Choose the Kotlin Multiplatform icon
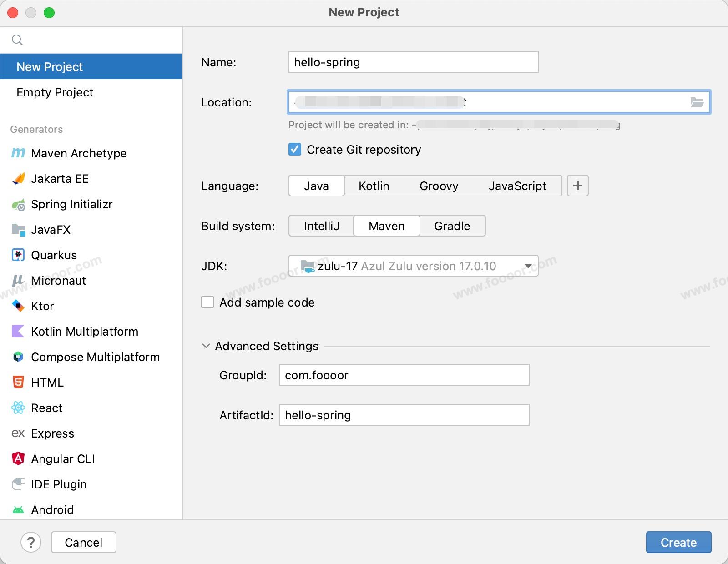The image size is (728, 564). tap(18, 332)
